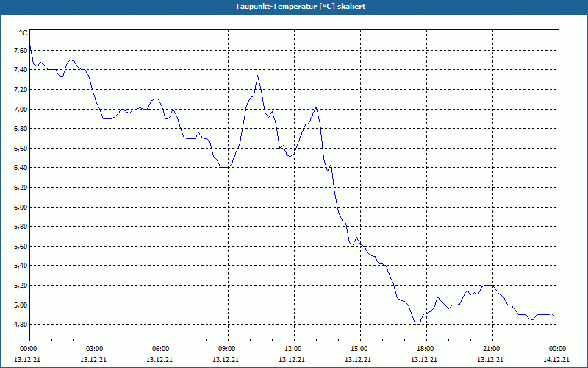
Task: Click the curve peak near 10:20
Action: [x=258, y=76]
